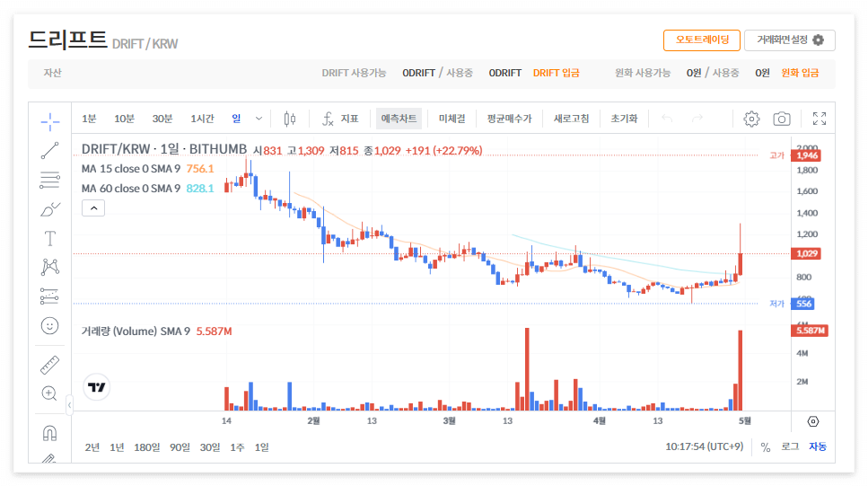Screen dimensions: 868x486
Task: Set chart range to 1일
Action: [261, 447]
